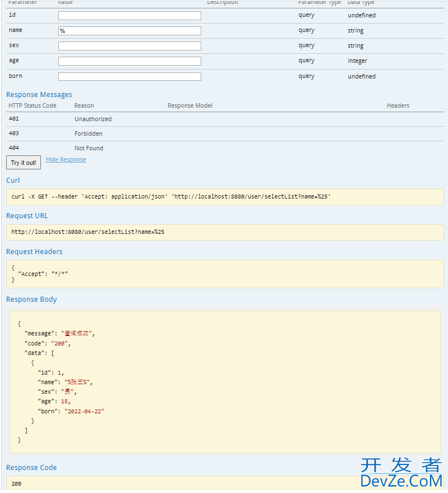Click the born parameter input field
Viewport: 448px width, 493px height.
[x=130, y=76]
